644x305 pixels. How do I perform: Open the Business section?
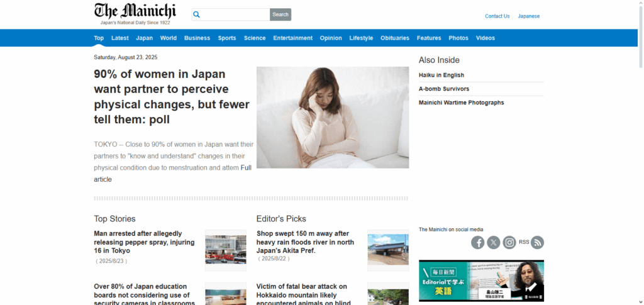click(x=197, y=38)
